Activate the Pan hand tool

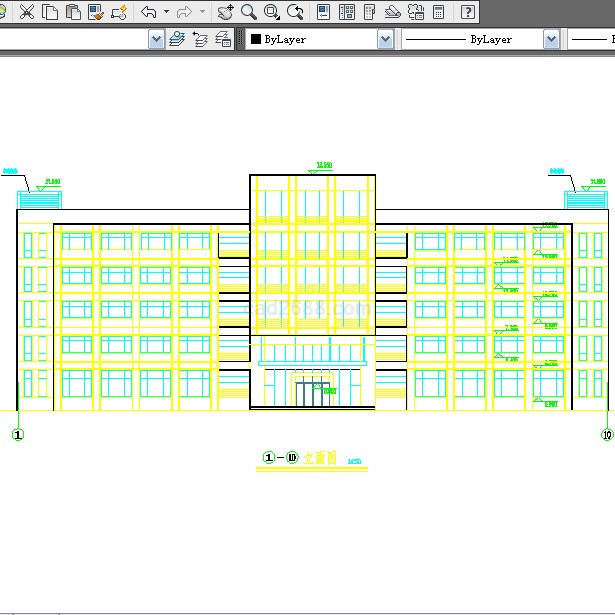click(x=225, y=12)
